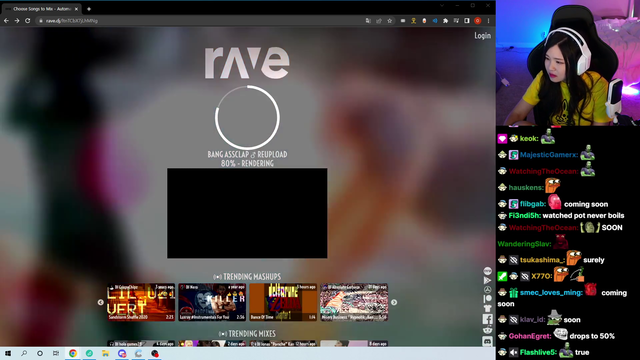Image resolution: width=640 pixels, height=360 pixels.
Task: Click smec_loves_ming username in chat
Action: point(551,293)
